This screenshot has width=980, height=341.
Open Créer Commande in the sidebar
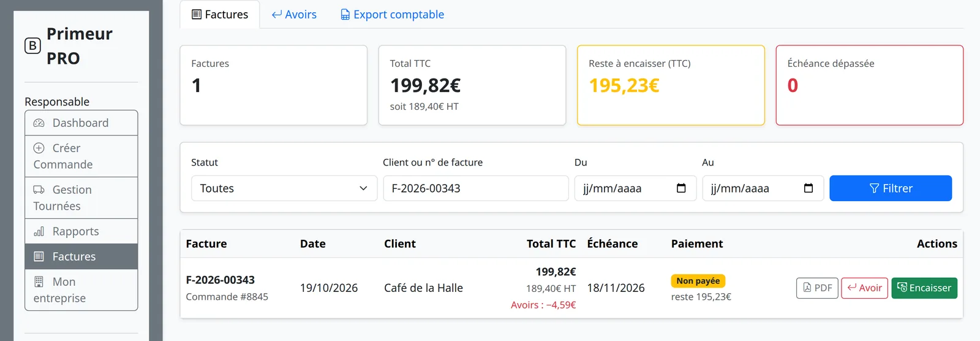pos(81,156)
